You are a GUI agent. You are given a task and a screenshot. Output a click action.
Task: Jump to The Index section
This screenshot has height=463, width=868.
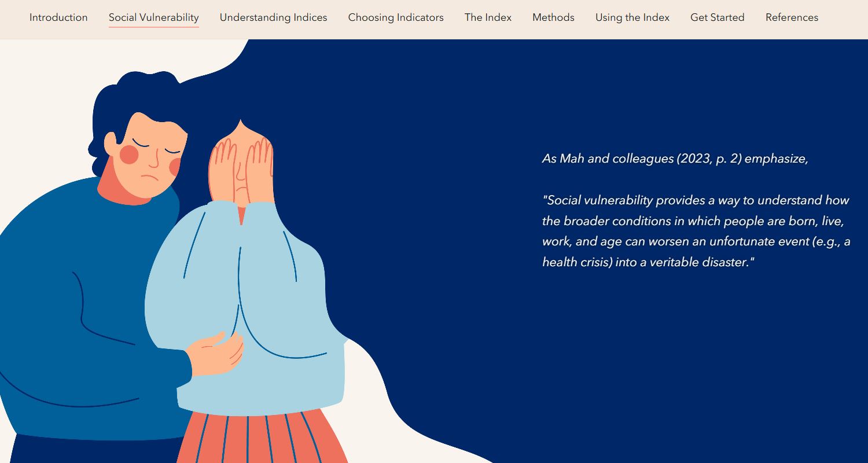pos(488,17)
